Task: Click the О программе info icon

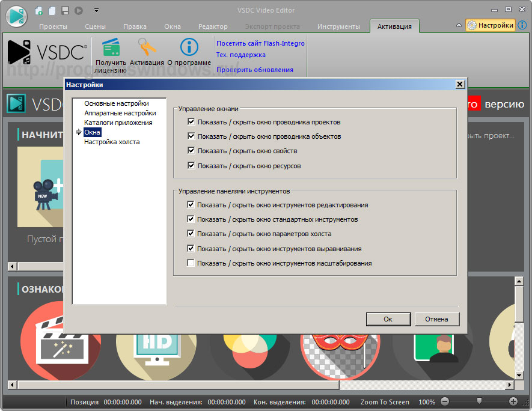Action: coord(189,47)
